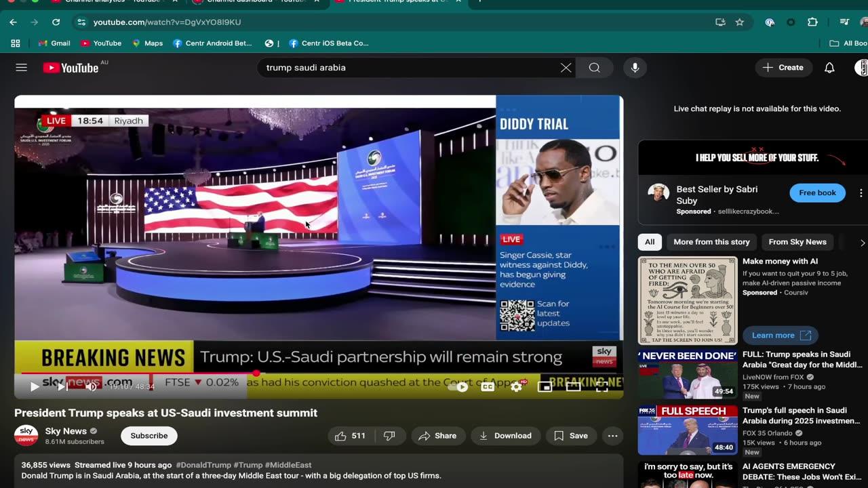The height and width of the screenshot is (488, 868).
Task: Click the #DonaldTrump hashtag
Action: pyautogui.click(x=204, y=465)
